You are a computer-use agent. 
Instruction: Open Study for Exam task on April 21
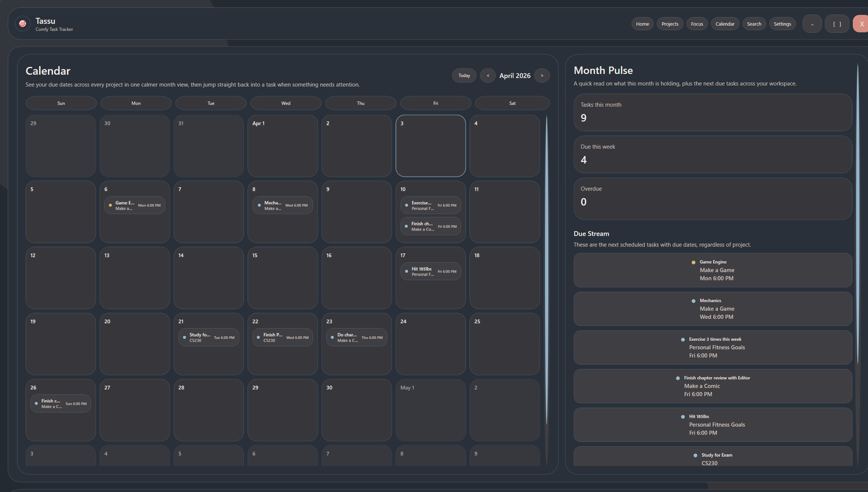(209, 337)
